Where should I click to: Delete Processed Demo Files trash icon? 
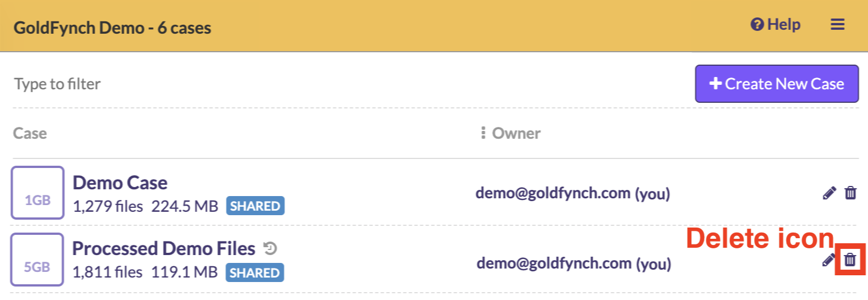(x=851, y=260)
